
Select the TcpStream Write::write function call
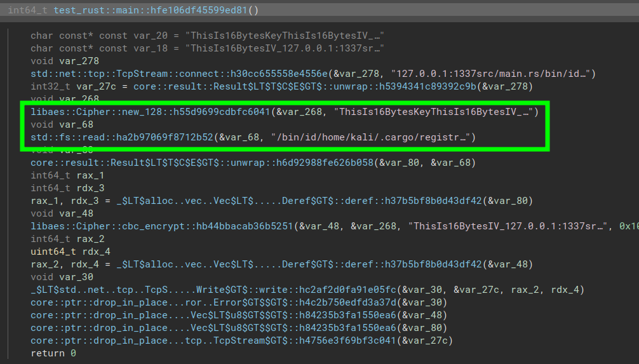[x=213, y=290]
